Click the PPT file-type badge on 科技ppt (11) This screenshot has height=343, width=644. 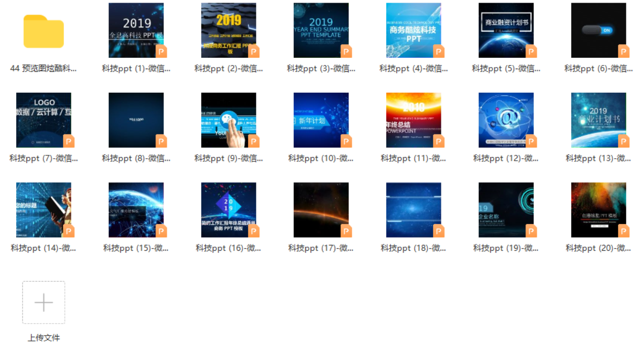pyautogui.click(x=439, y=141)
